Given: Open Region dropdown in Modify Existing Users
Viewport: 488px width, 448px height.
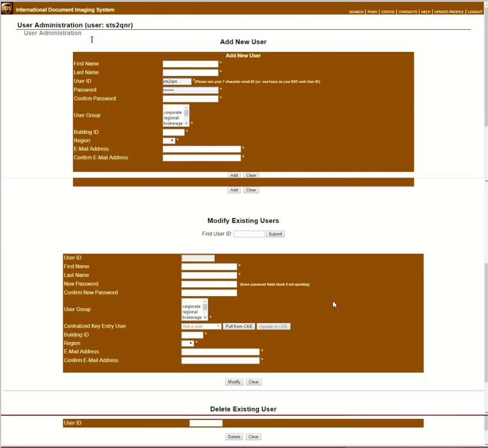Looking at the screenshot, I should click(187, 343).
